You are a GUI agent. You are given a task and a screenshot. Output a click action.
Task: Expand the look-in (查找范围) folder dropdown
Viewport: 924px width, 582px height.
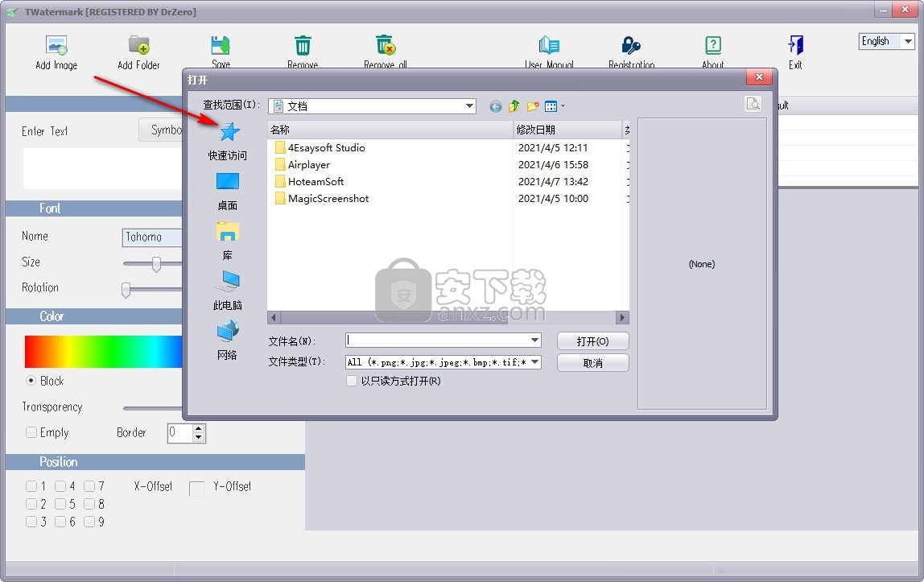(470, 106)
